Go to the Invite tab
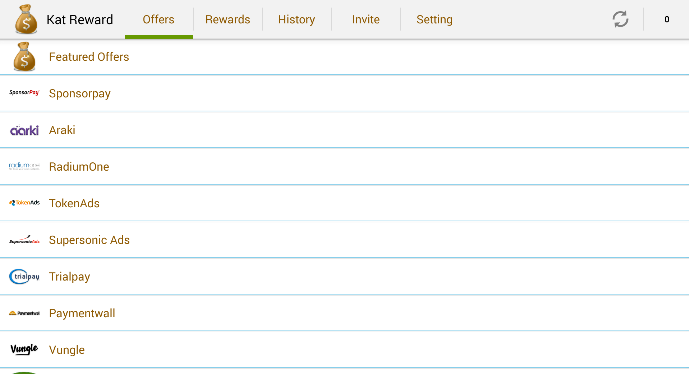Screen dimensions: 689x374 tap(366, 19)
